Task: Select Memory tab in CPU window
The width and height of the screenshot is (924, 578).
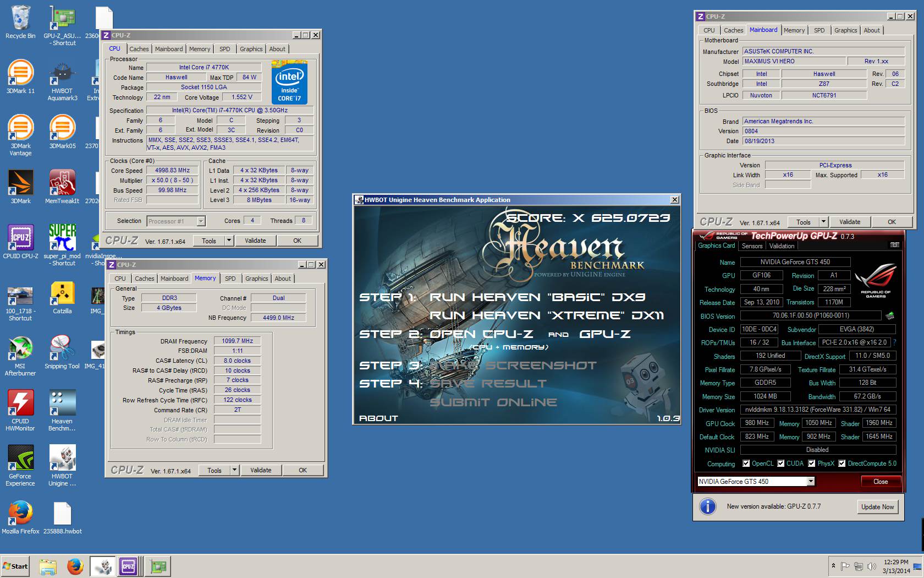Action: [200, 49]
